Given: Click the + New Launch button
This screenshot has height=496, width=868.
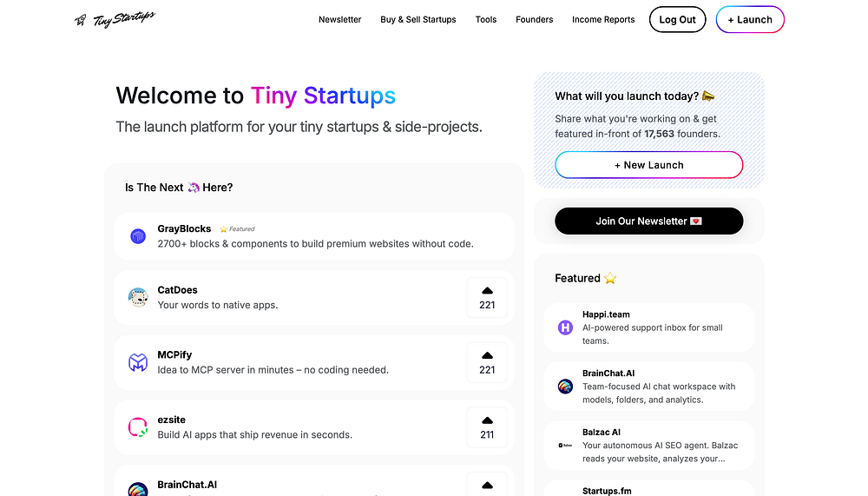Looking at the screenshot, I should click(x=648, y=164).
